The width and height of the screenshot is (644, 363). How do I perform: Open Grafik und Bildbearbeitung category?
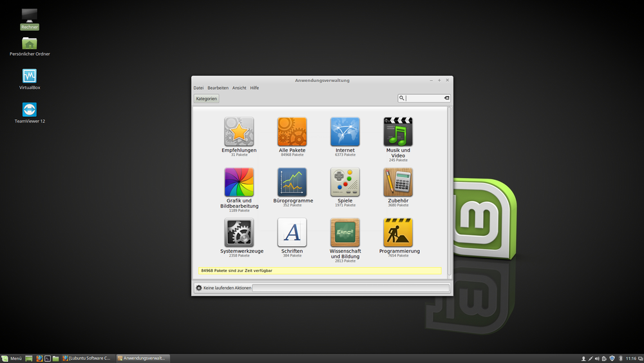[239, 182]
